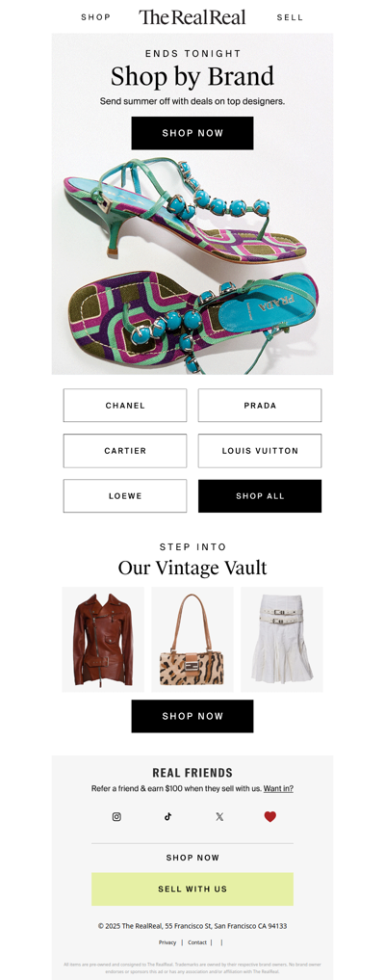
Task: Open the Privacy footer link
Action: pyautogui.click(x=167, y=942)
